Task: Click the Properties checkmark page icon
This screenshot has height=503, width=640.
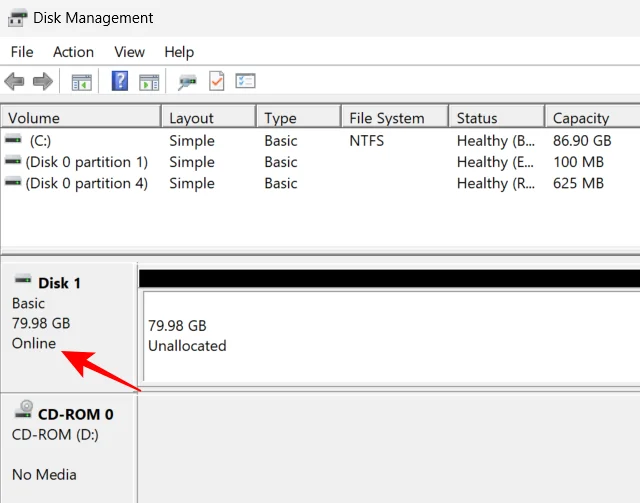Action: click(216, 81)
